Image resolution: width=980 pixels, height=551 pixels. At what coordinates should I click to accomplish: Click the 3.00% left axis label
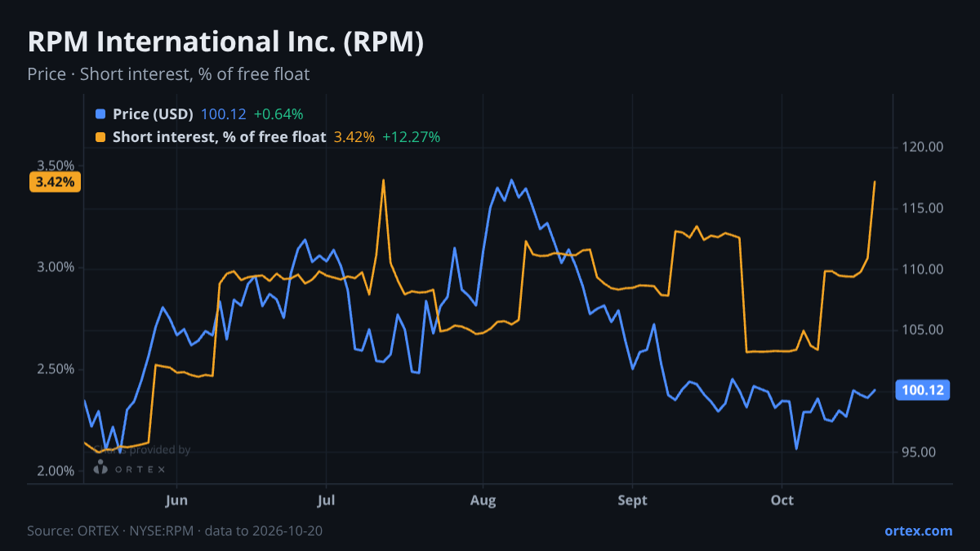click(x=56, y=268)
